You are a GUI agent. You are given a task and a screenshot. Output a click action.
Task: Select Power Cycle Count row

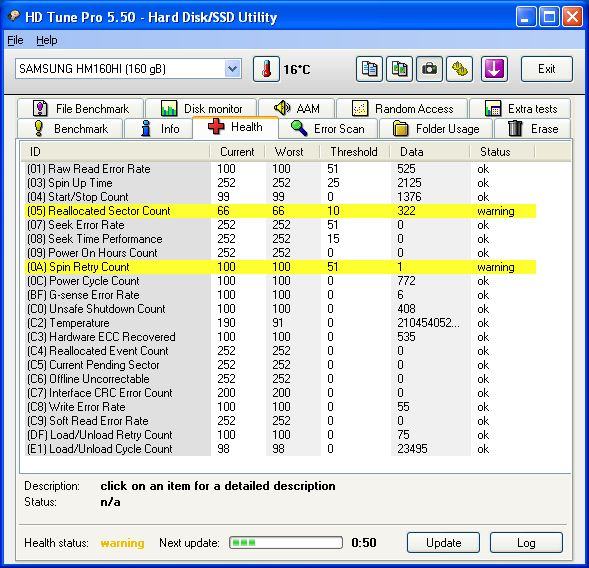281,281
